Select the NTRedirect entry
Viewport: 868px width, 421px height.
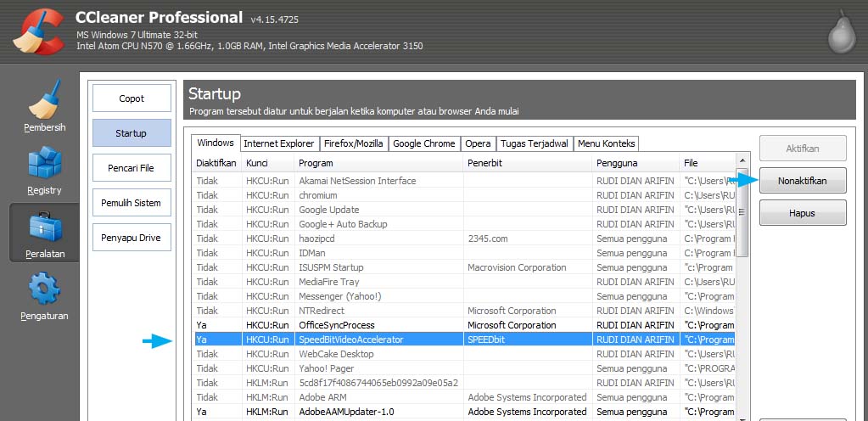click(464, 310)
